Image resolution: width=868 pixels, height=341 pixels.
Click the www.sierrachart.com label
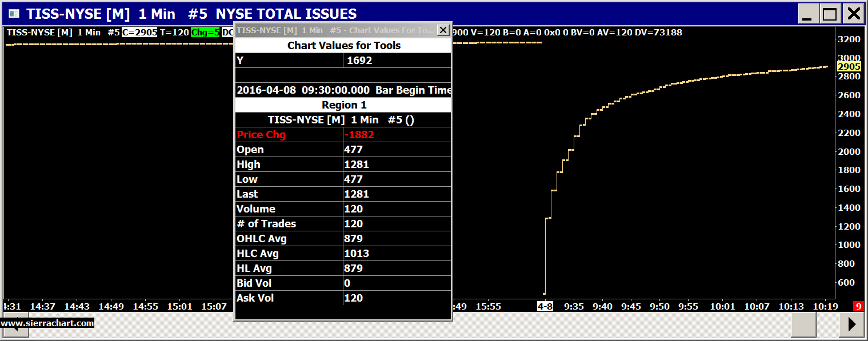47,323
